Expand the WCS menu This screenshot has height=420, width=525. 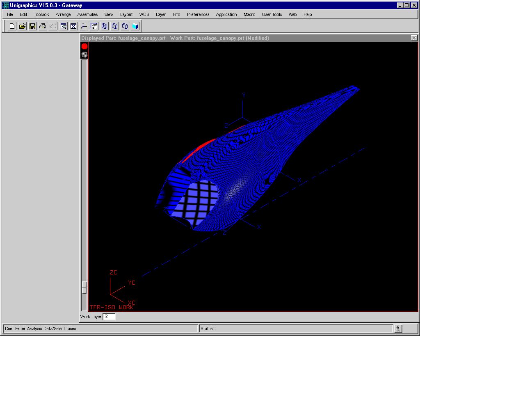(144, 14)
